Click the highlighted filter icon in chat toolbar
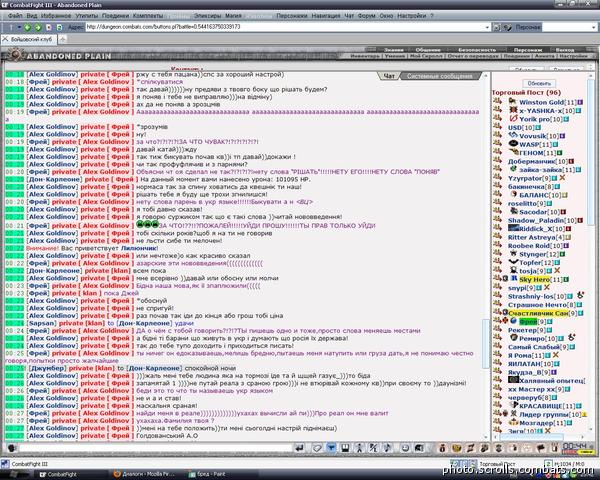The width and height of the screenshot is (600, 480). point(331,447)
